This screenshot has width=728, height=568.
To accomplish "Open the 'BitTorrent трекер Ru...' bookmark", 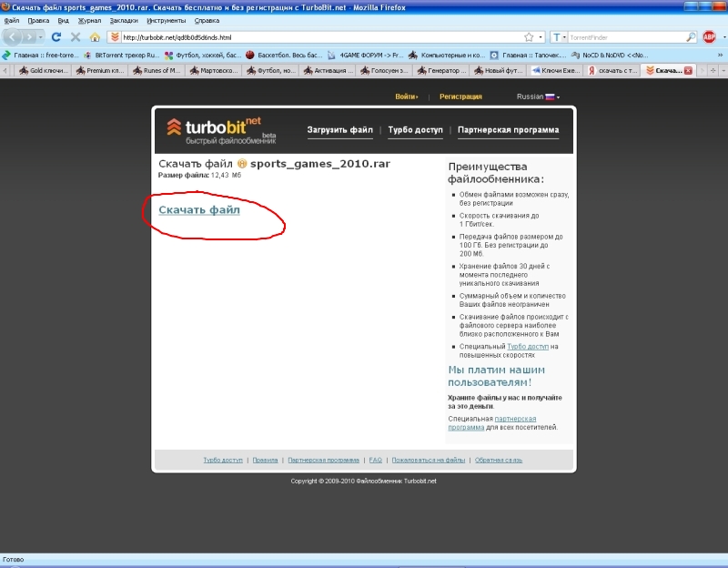I will coord(122,55).
